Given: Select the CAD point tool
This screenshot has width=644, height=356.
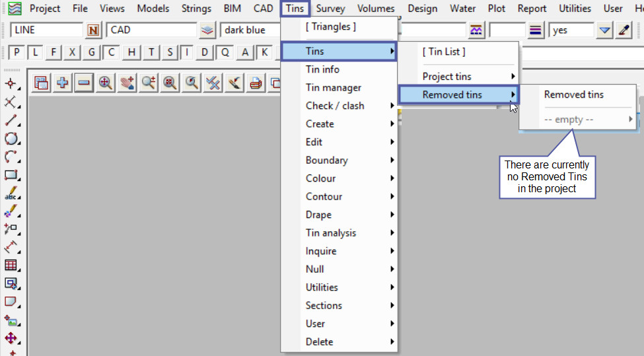Looking at the screenshot, I should 11,84.
